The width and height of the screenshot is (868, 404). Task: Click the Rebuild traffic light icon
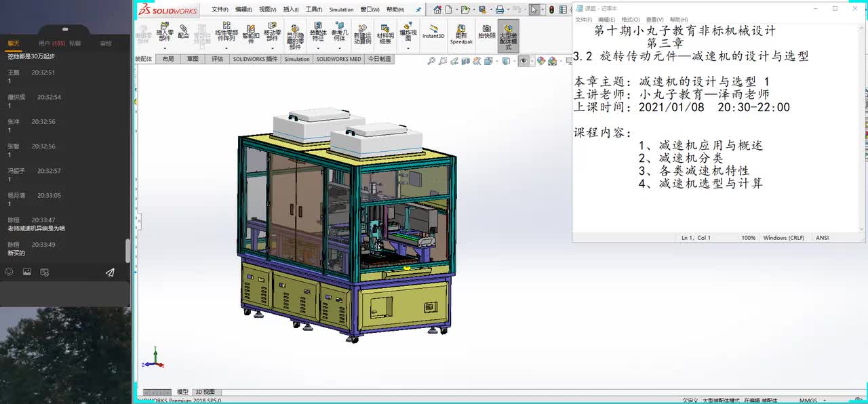551,9
